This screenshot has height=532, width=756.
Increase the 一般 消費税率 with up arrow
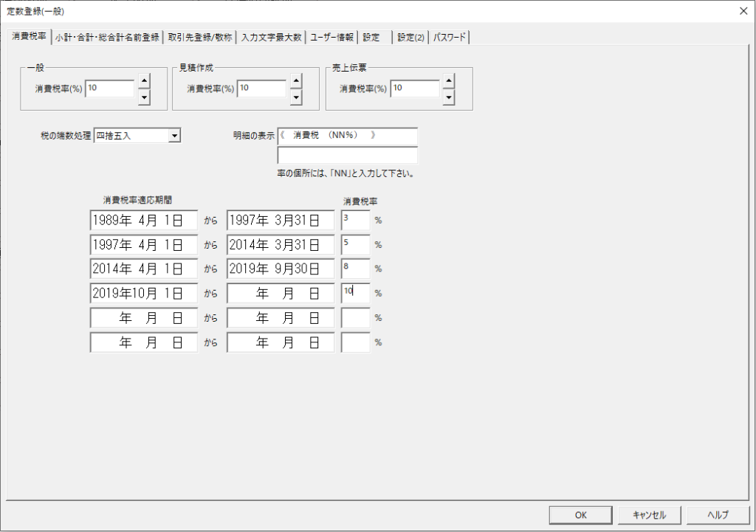[144, 81]
